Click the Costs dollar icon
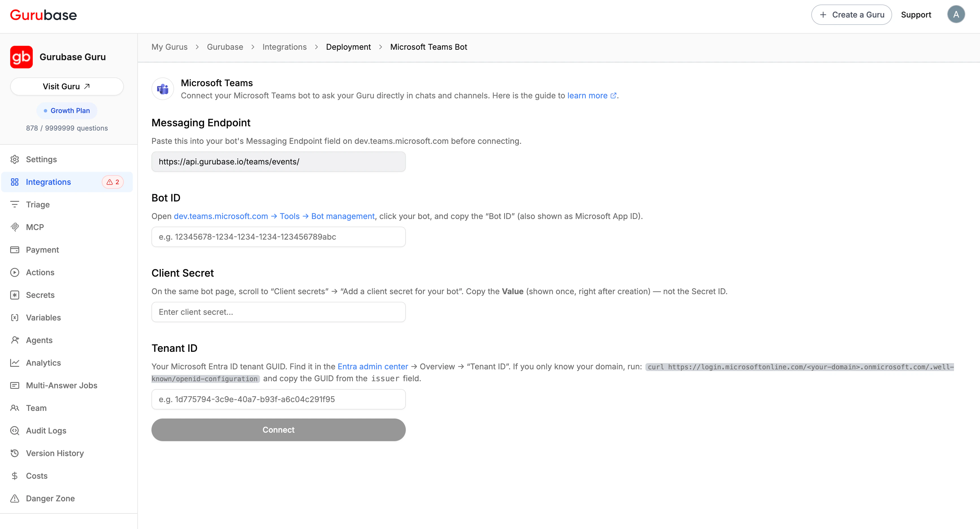Image resolution: width=980 pixels, height=529 pixels. click(15, 476)
